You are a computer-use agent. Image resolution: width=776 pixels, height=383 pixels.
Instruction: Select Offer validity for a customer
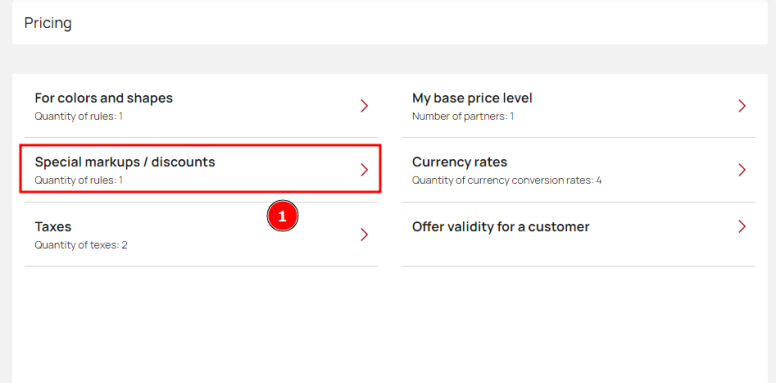click(x=501, y=227)
